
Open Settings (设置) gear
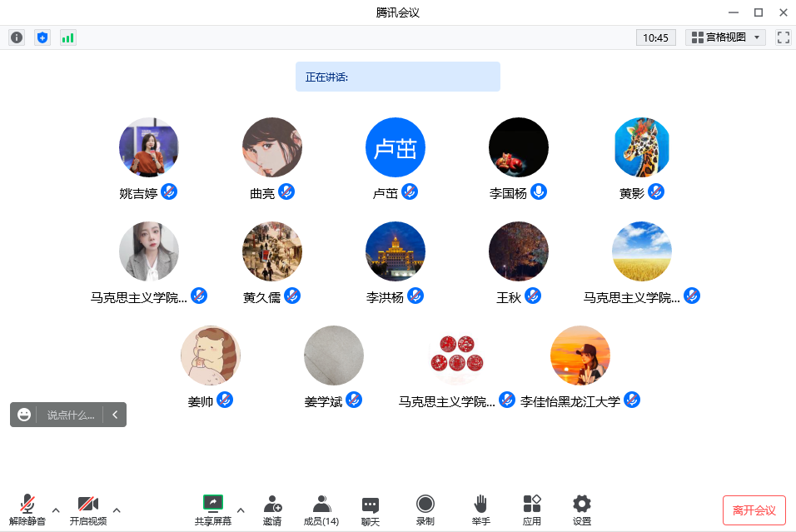582,510
